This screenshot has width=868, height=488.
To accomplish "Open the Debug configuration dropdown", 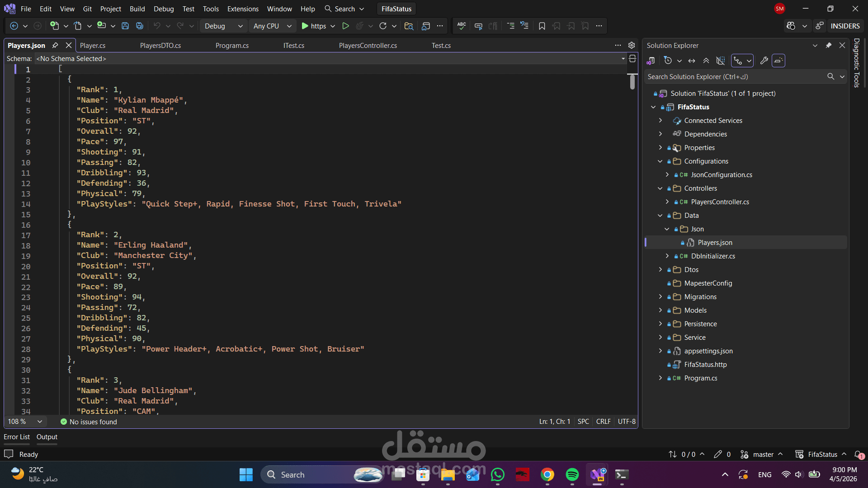I will point(223,26).
